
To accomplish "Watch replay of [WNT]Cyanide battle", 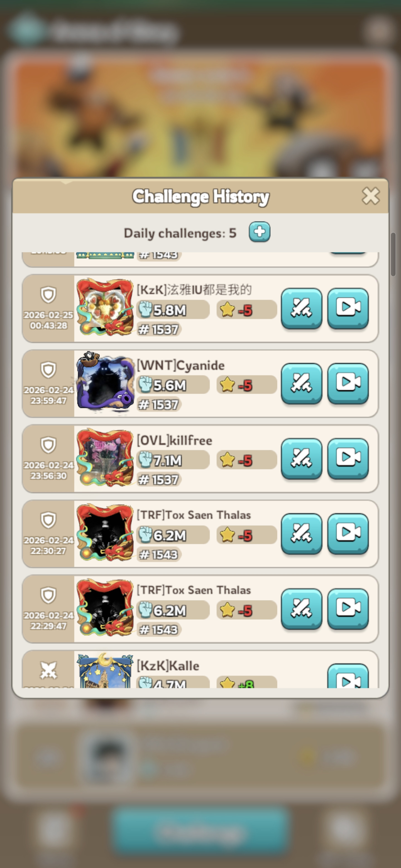I will click(348, 383).
